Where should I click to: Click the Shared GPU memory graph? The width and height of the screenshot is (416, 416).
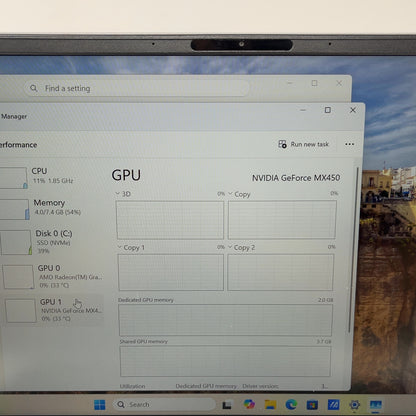coord(225,361)
